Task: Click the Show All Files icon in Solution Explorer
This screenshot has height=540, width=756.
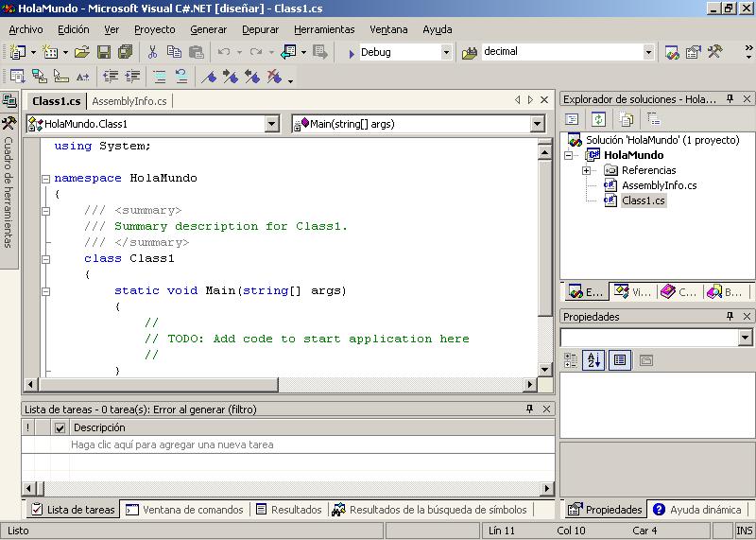Action: pos(627,119)
